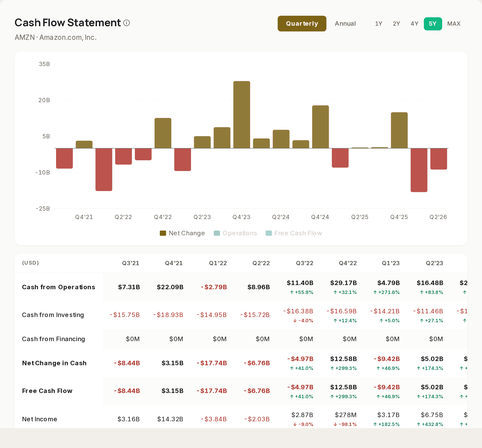482x448 pixels.
Task: Click the Q1'23 column header
Action: (391, 263)
